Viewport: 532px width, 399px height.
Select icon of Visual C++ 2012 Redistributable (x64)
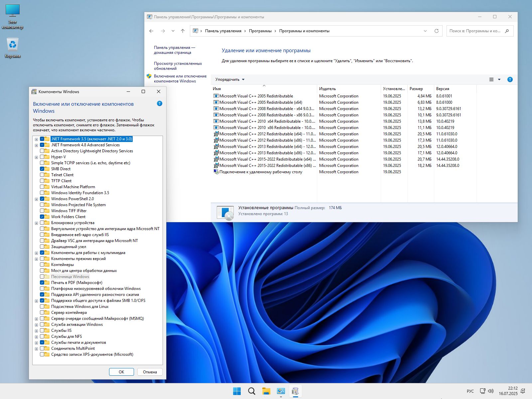[216, 134]
